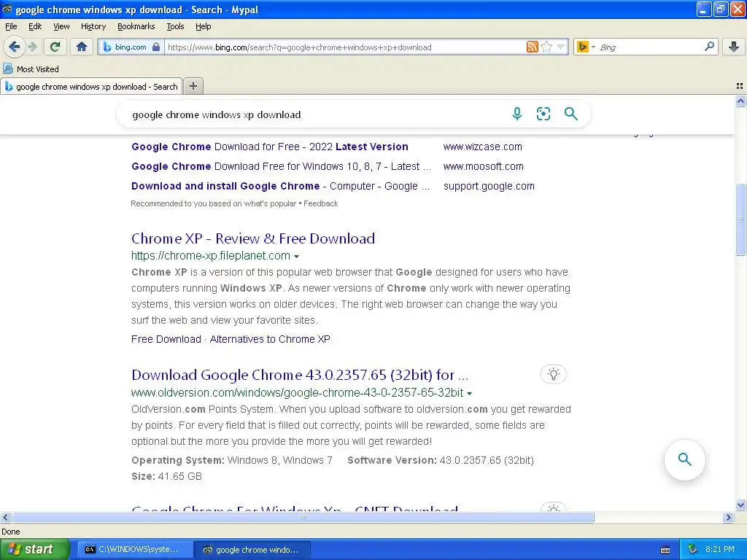Focus the address bar URL field
Image resolution: width=747 pixels, height=560 pixels.
tap(345, 47)
